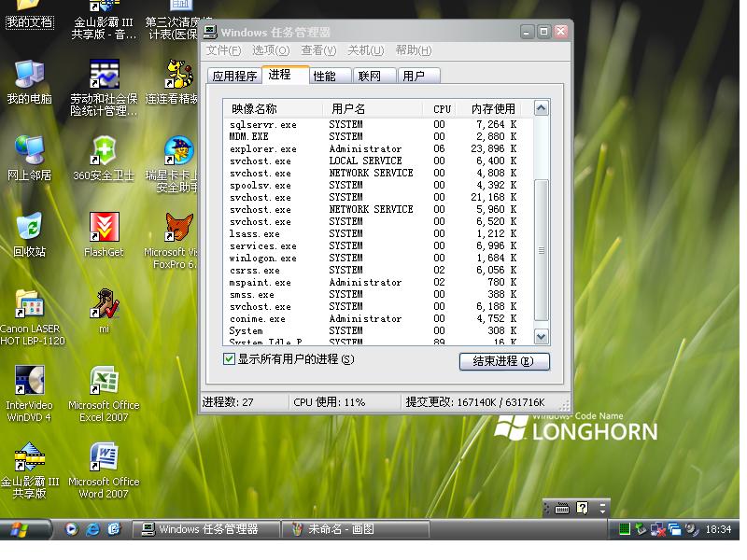Uncheck 显示所有用户的进程 checkbox
The image size is (747, 560).
[230, 359]
